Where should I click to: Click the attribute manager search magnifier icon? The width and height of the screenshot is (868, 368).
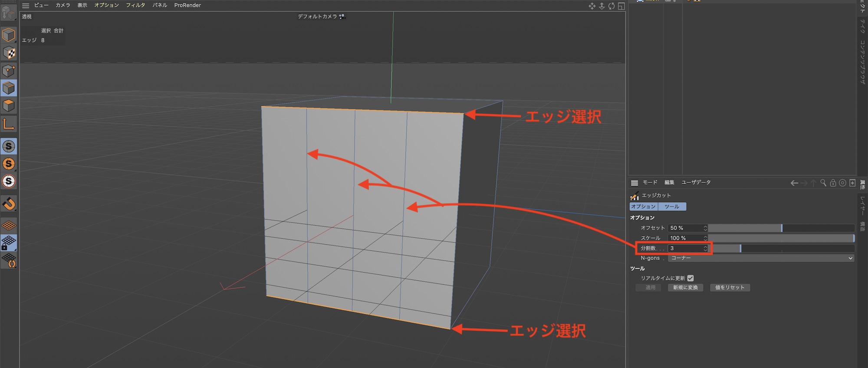click(x=823, y=183)
